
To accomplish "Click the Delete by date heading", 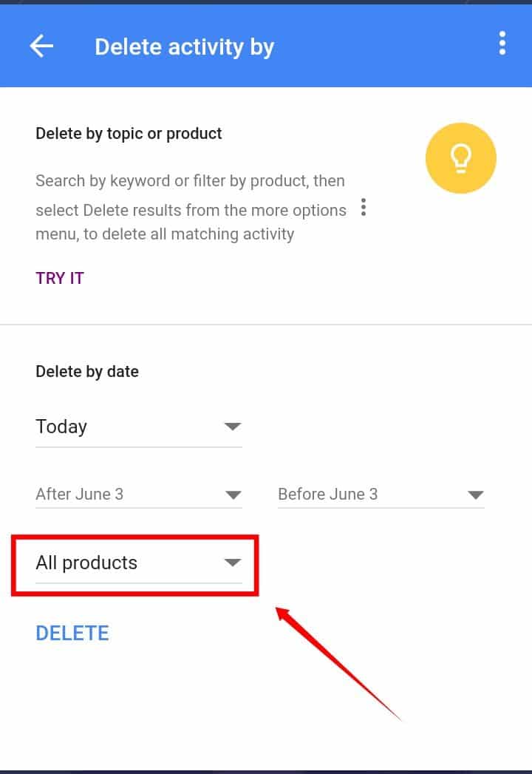I will pos(87,371).
